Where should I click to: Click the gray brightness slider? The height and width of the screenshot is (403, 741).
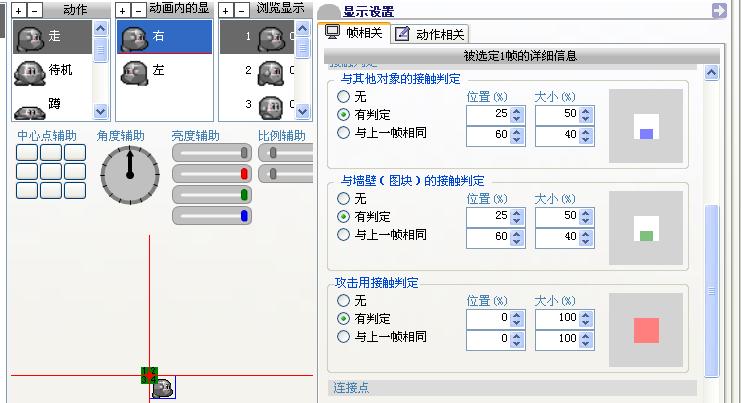tap(212, 153)
